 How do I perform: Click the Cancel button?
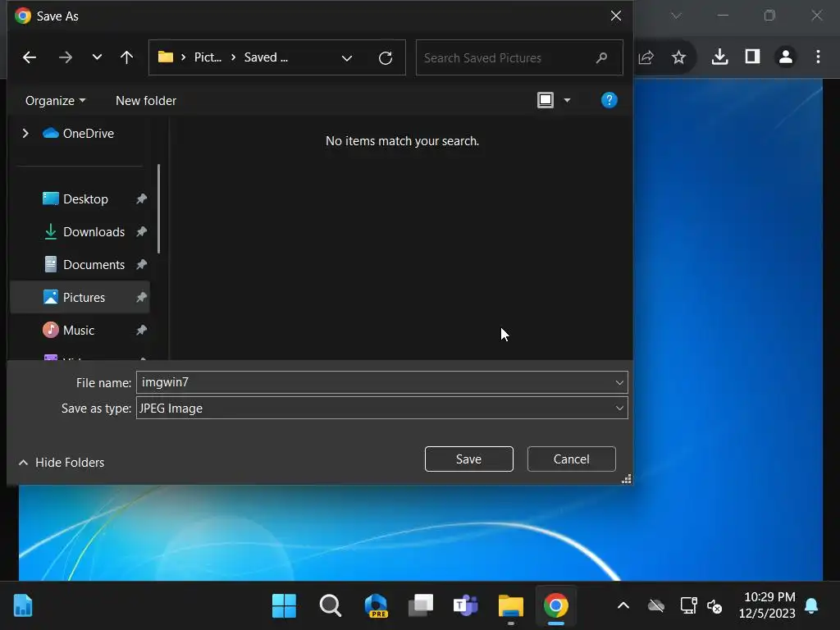click(571, 459)
